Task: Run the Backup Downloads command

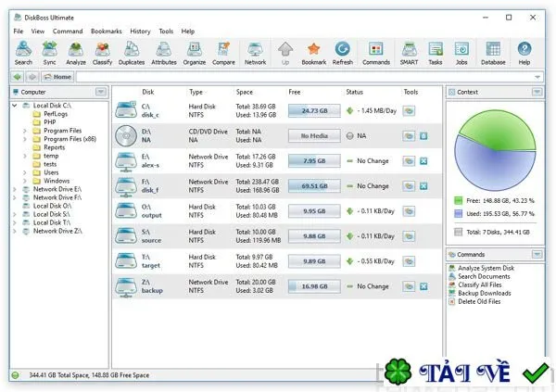Action: pos(485,293)
